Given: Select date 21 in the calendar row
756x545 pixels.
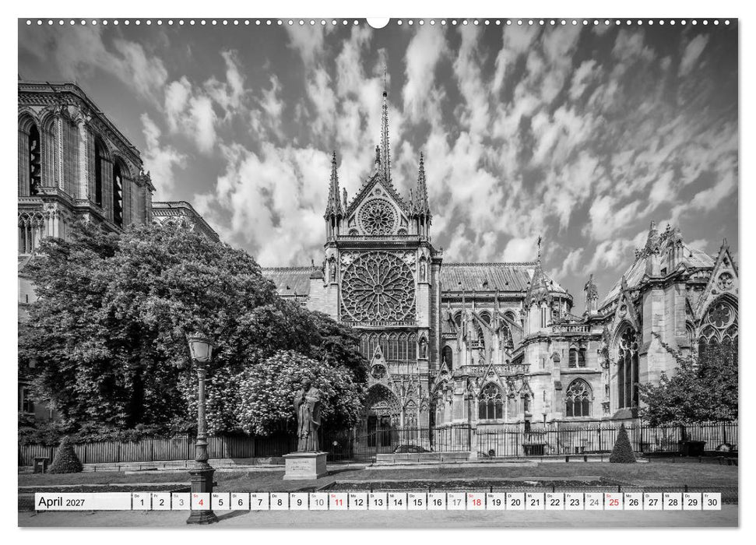Looking at the screenshot, I should 535,501.
